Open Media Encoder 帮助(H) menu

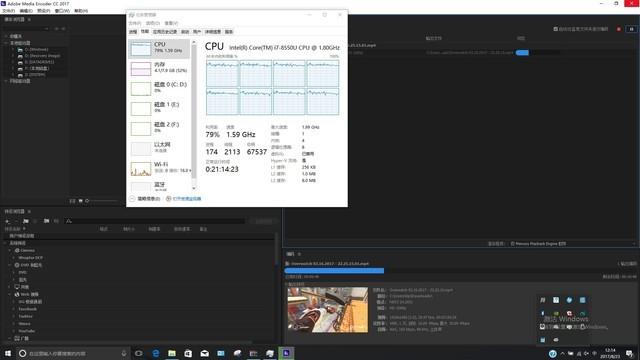[81, 11]
